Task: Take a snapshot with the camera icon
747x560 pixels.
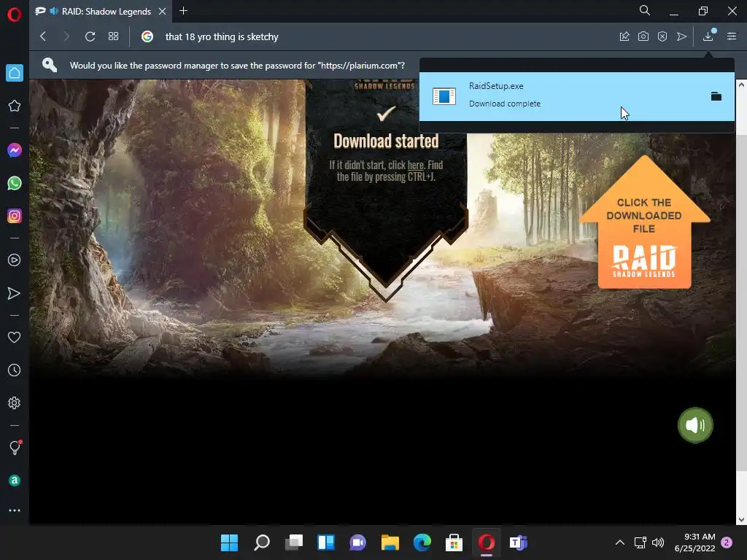Action: (643, 36)
